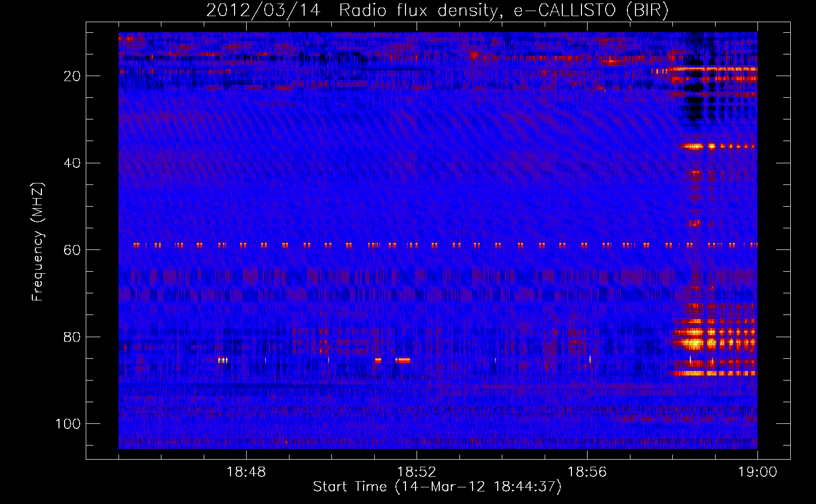Click the '18:56' time tick label

pyautogui.click(x=587, y=472)
